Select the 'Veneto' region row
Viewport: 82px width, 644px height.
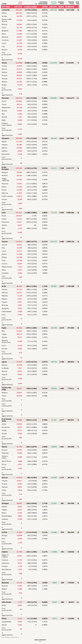click(x=40, y=63)
